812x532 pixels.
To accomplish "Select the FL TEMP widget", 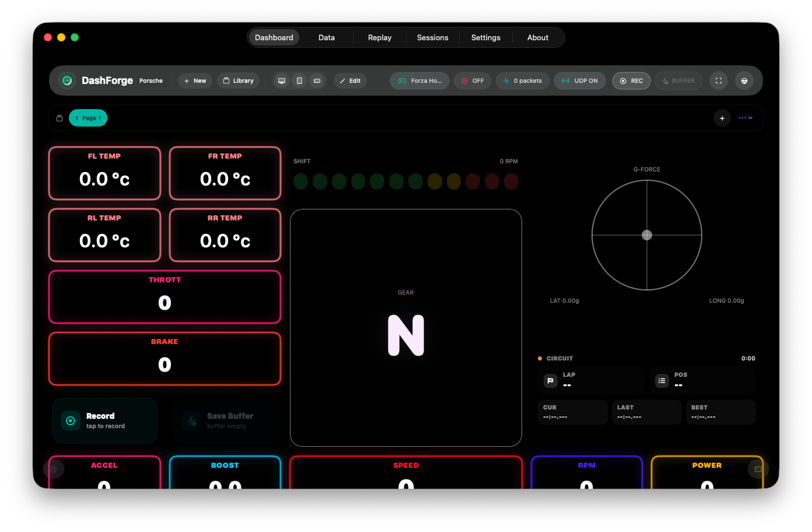I will point(104,173).
